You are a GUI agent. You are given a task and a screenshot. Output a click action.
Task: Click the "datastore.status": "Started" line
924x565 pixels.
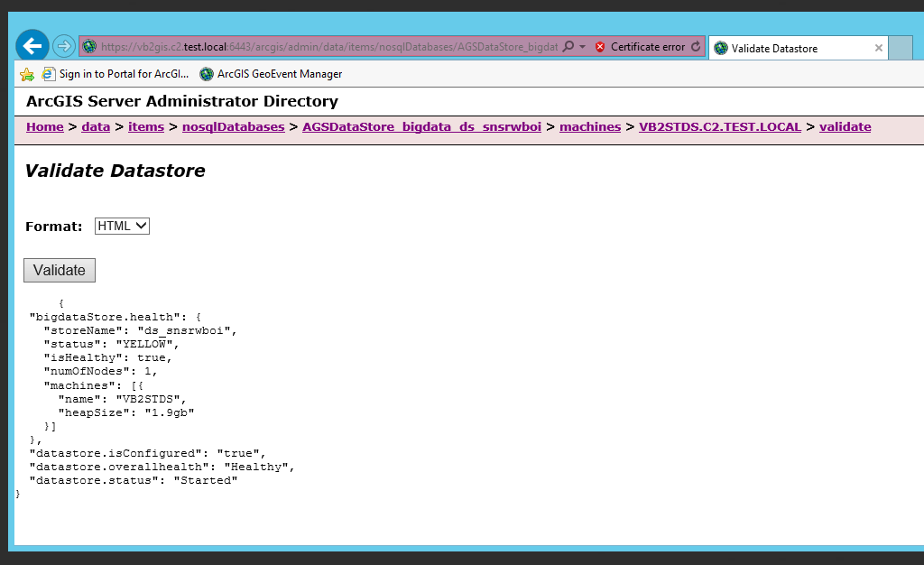click(134, 480)
